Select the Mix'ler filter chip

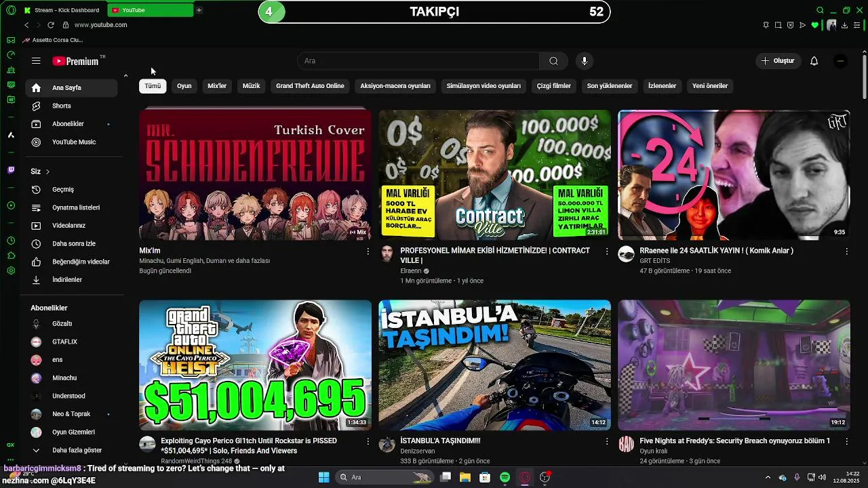coord(217,86)
